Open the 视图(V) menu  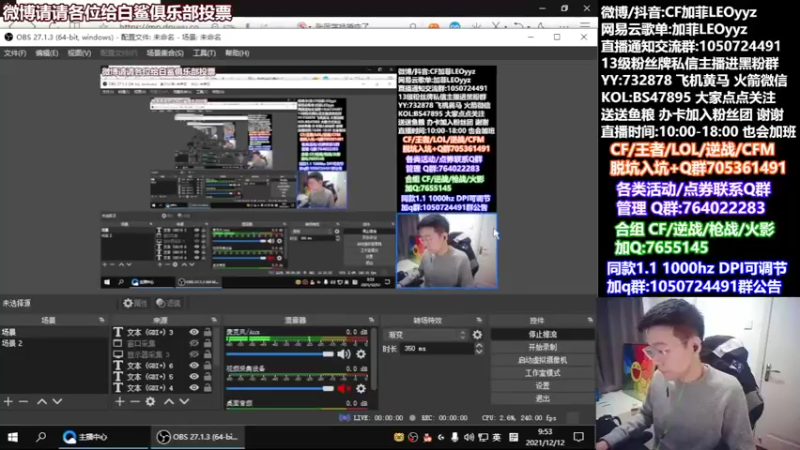pos(79,53)
